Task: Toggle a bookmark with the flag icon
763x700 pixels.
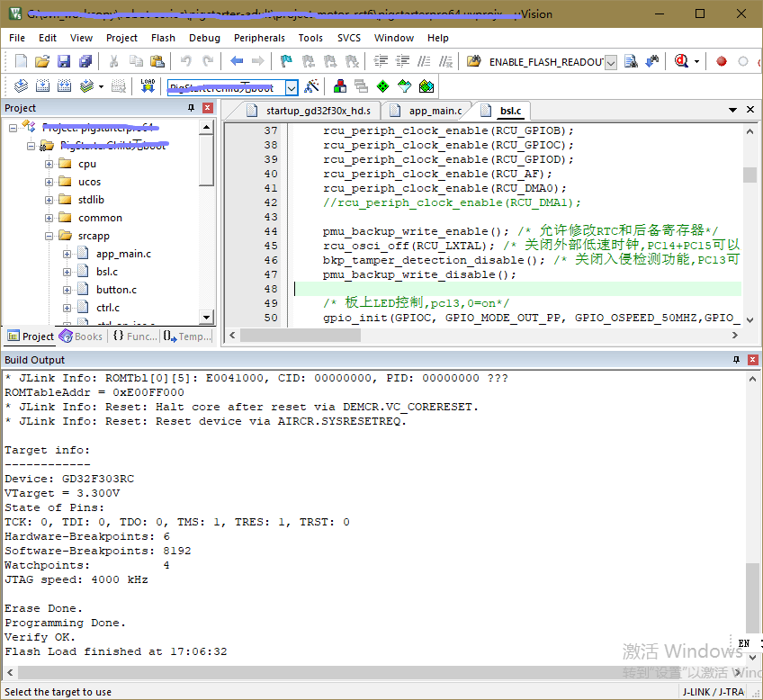Action: tap(286, 61)
